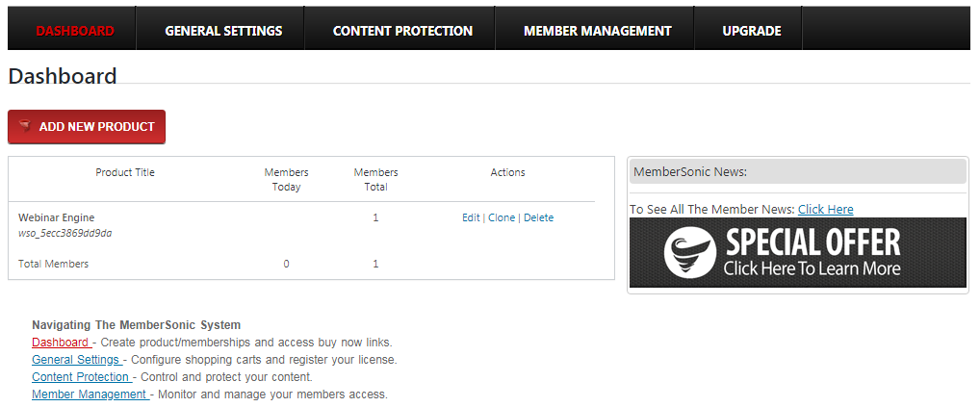This screenshot has width=980, height=407.
Task: Select the product ID wso_5ecc3869dd9da
Action: (65, 234)
